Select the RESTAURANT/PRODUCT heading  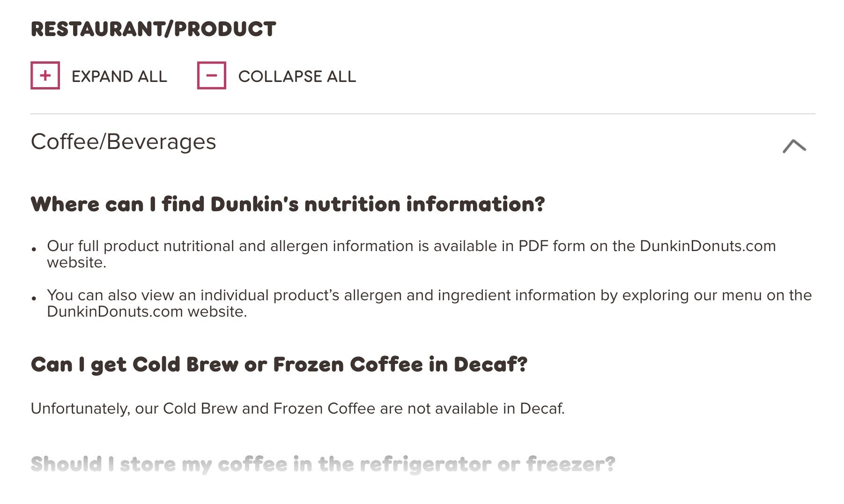coord(153,29)
